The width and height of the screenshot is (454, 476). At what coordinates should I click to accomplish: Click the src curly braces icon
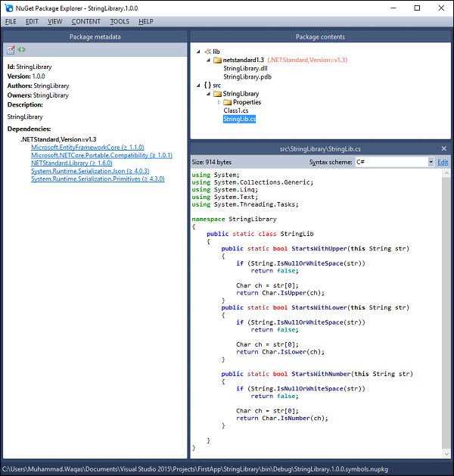(207, 86)
